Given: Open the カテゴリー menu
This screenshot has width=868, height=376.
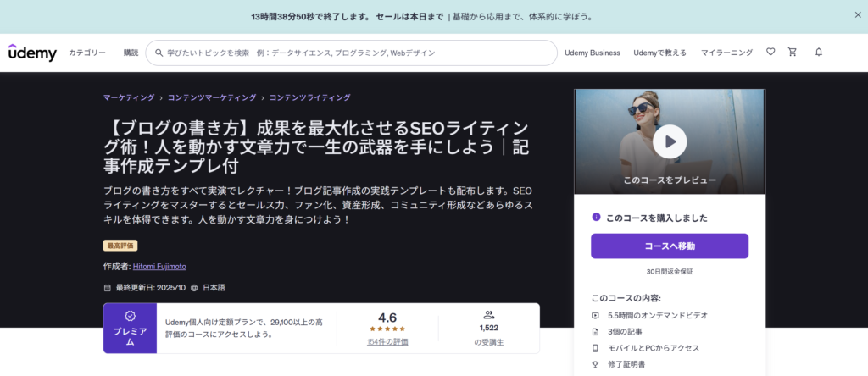Looking at the screenshot, I should point(87,53).
